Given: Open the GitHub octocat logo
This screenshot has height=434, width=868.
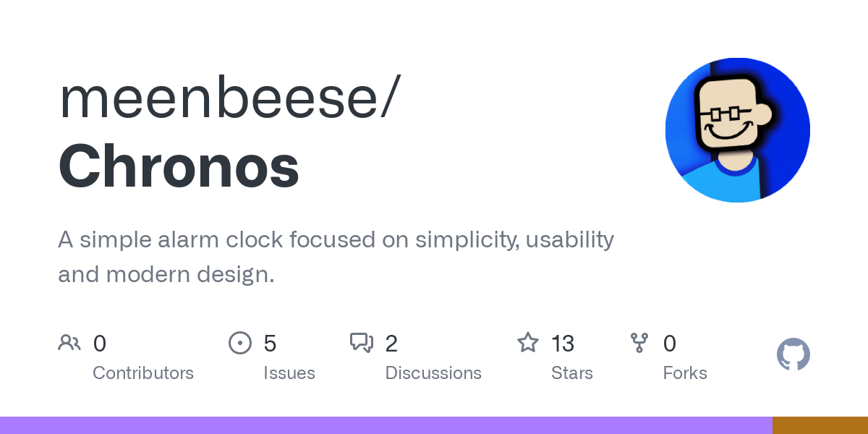Looking at the screenshot, I should [793, 355].
